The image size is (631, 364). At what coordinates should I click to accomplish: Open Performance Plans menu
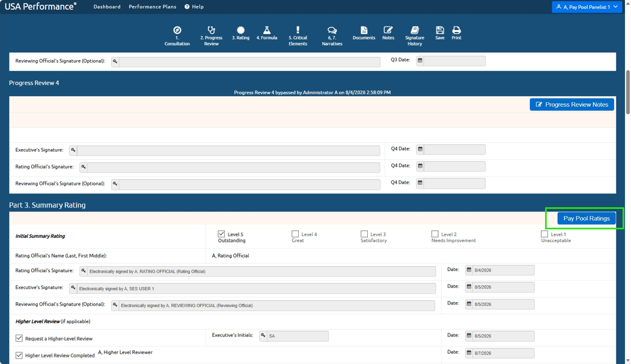(153, 7)
